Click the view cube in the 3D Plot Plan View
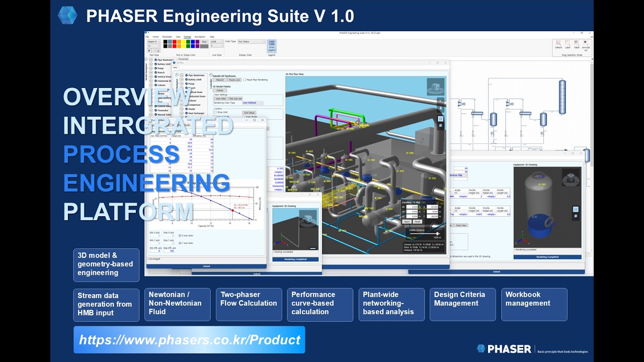This screenshot has height=362, width=644. (436, 86)
